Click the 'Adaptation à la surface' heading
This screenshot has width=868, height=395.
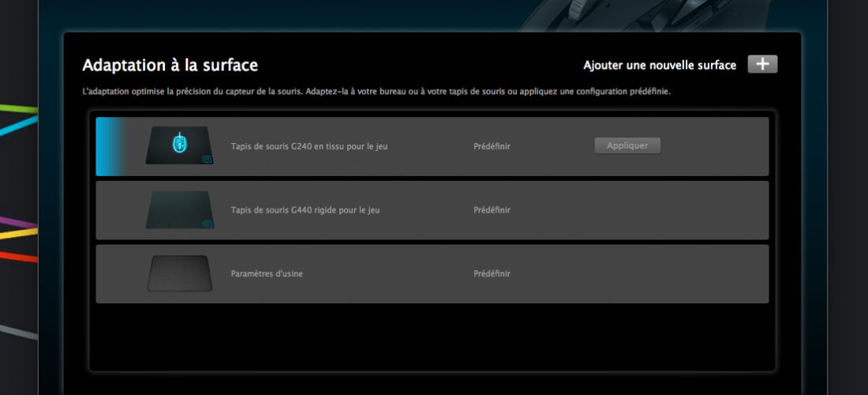pos(170,66)
